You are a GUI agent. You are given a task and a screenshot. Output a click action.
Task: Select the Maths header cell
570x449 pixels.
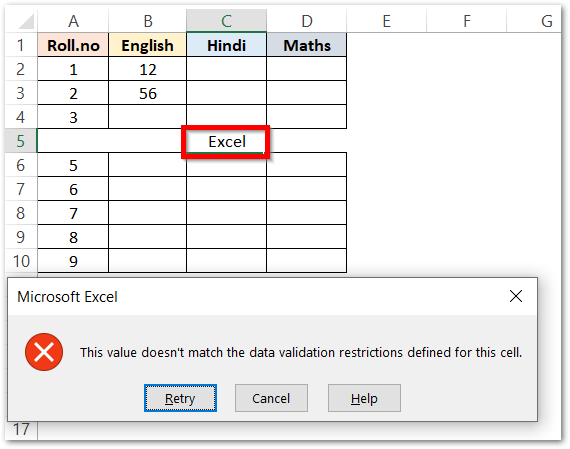(307, 45)
